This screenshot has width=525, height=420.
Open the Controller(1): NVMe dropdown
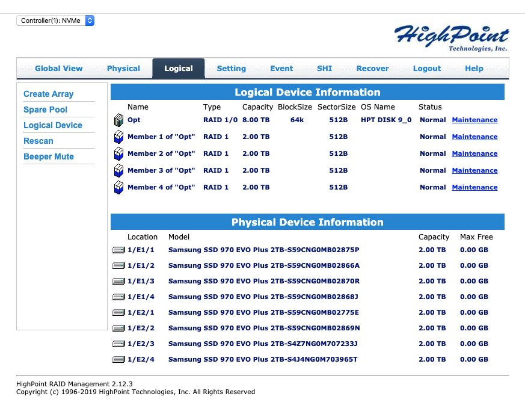[55, 20]
